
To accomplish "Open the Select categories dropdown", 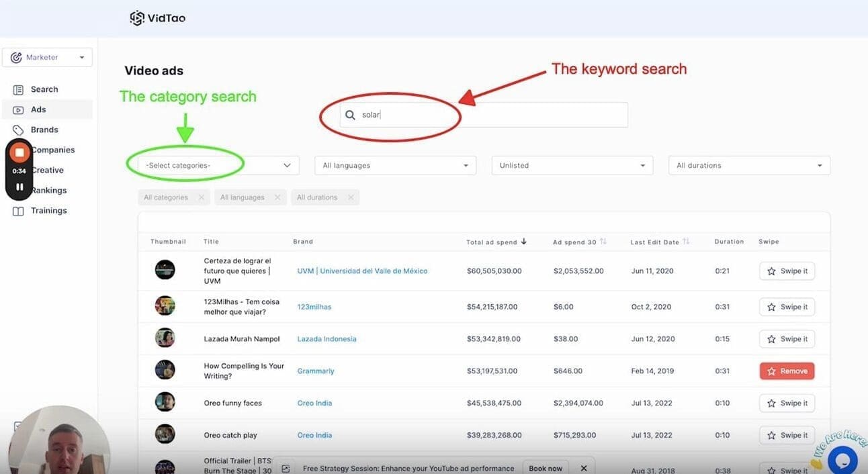I will pyautogui.click(x=218, y=165).
